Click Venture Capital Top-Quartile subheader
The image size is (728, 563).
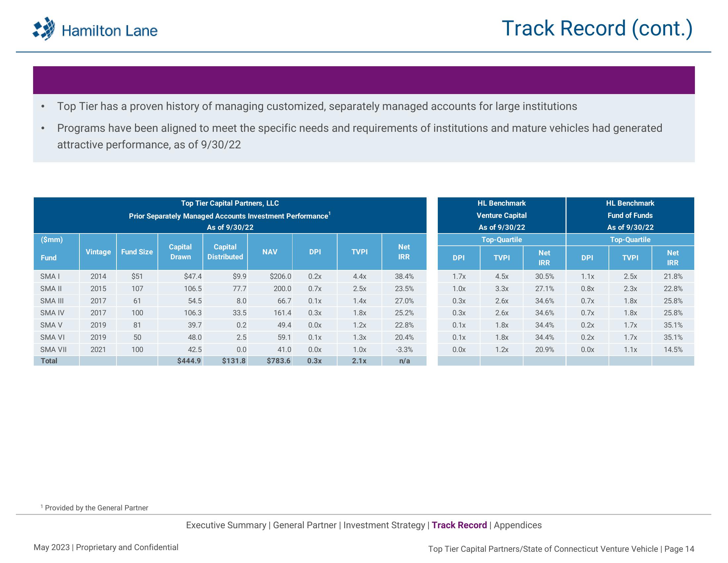click(x=502, y=239)
